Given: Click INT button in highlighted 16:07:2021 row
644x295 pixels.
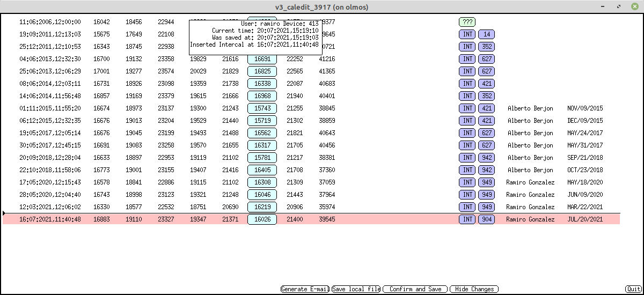Looking at the screenshot, I should click(x=467, y=219).
